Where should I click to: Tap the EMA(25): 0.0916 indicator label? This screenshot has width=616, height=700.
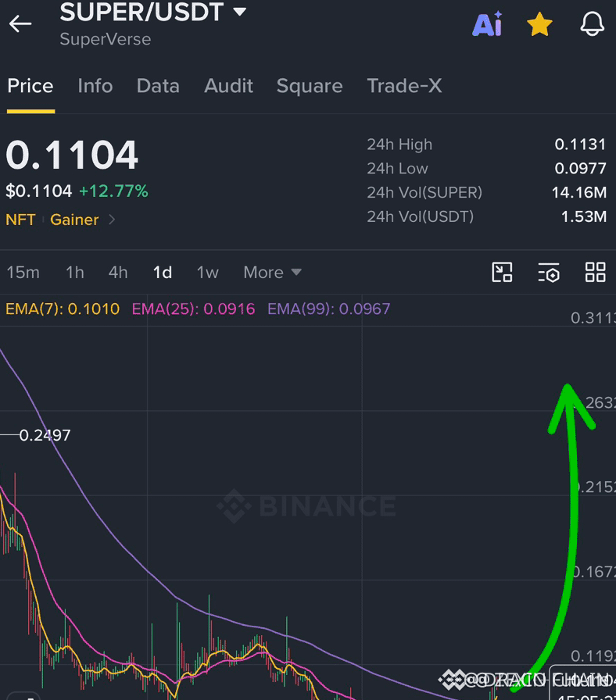point(193,309)
